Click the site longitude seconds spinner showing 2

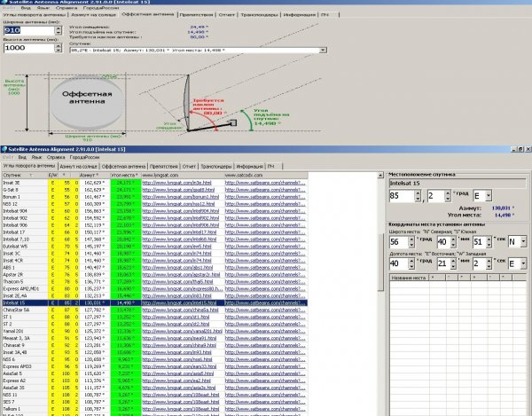tap(482, 263)
